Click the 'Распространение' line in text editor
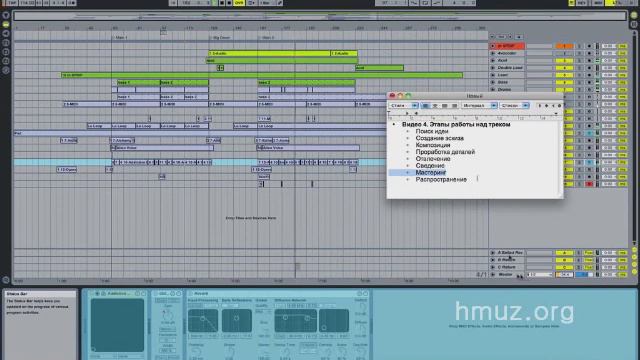The image size is (640, 360). [441, 180]
